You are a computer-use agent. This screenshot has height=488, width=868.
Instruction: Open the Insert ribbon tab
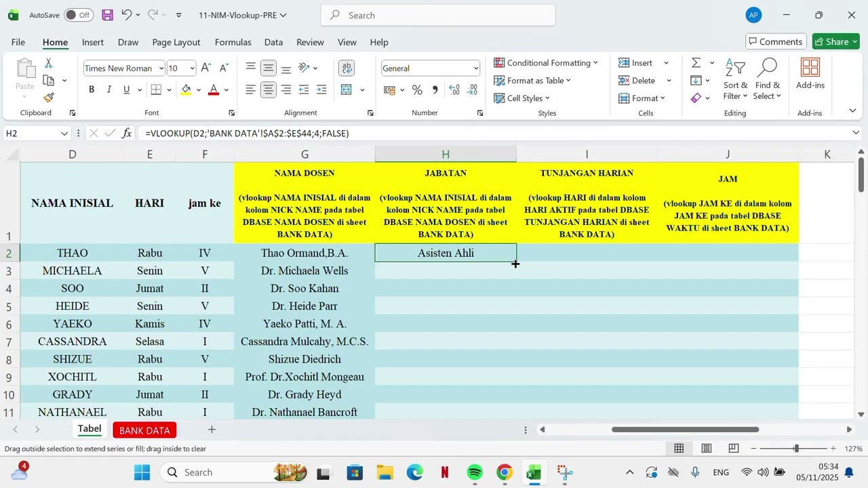coord(93,42)
